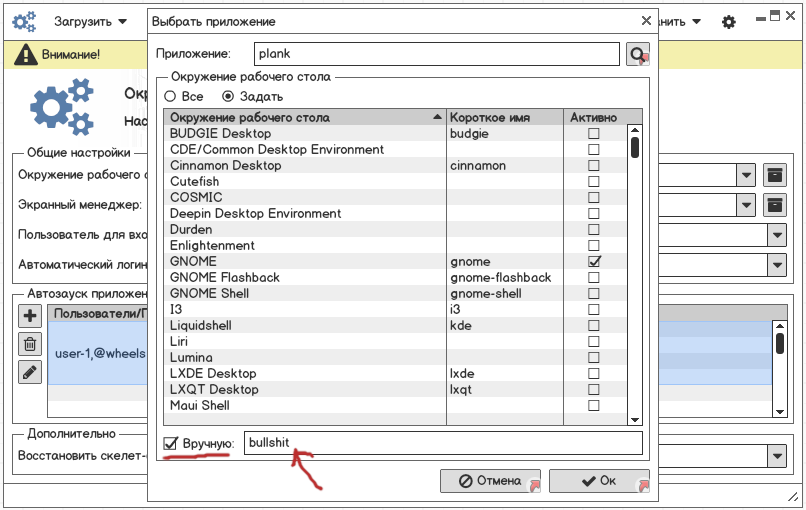Click the Отмена button

490,481
